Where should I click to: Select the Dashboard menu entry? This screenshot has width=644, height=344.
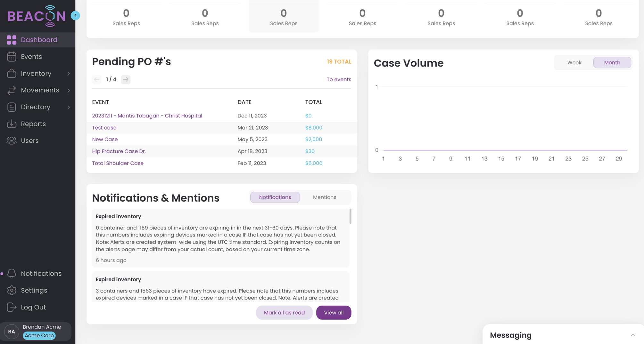pyautogui.click(x=39, y=40)
